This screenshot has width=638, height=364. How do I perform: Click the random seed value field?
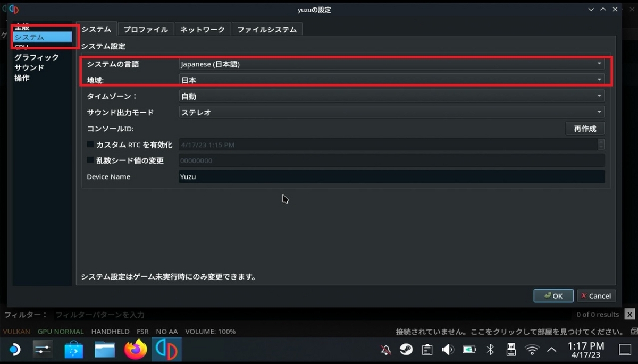[392, 160]
